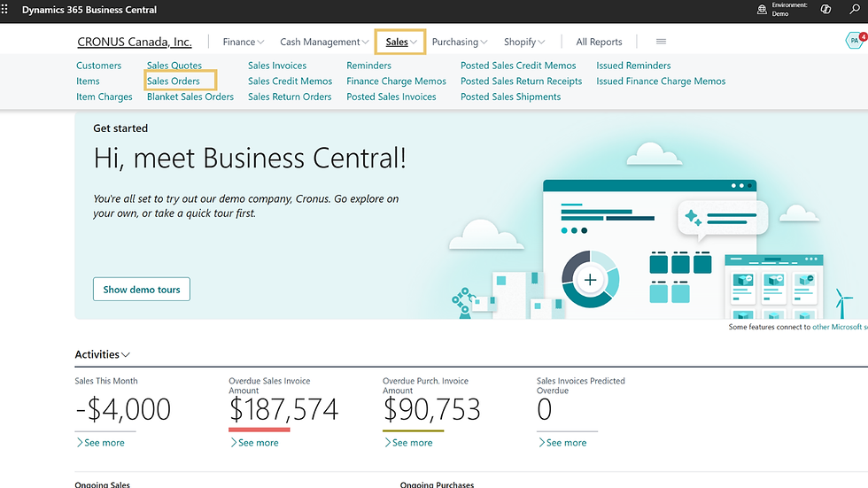The image size is (868, 488).
Task: Click the -$4,000 Sales This Month tile
Action: tap(123, 409)
